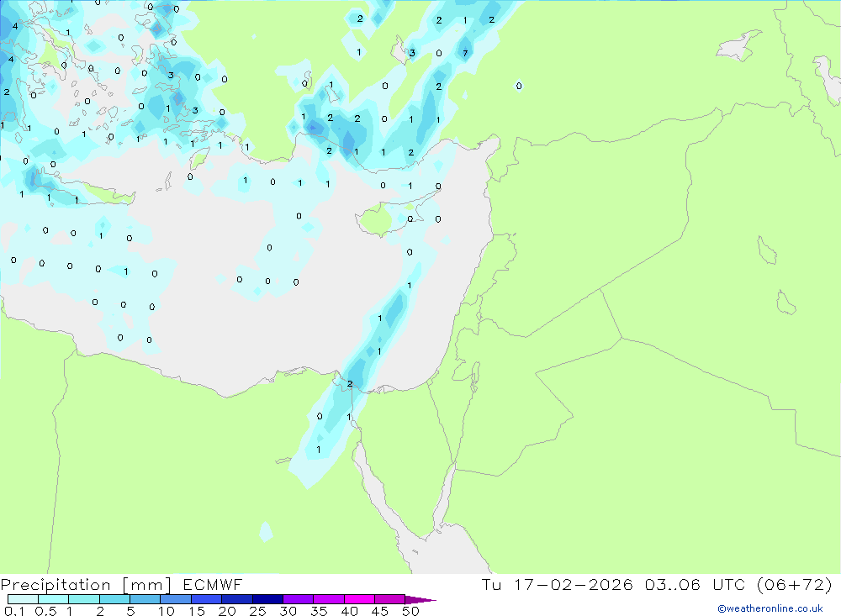Click the 10–15 mm blue legend swatch
This screenshot has width=841, height=616.
(x=176, y=599)
